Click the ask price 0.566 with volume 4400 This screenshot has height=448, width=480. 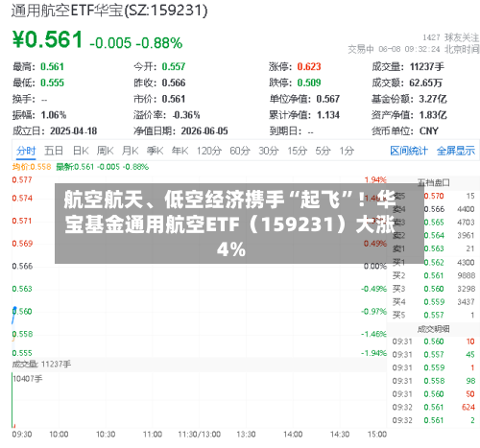tap(434, 209)
